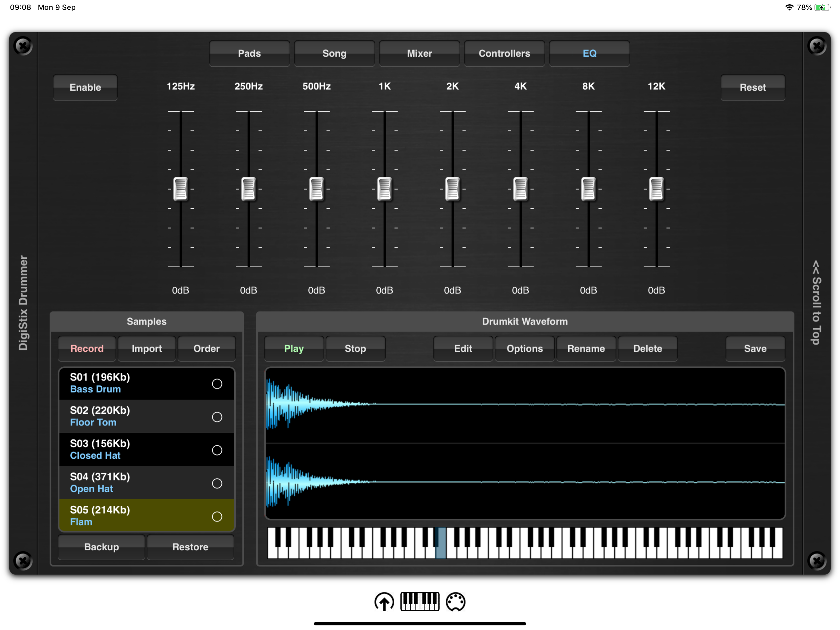Switch to the Pads tab
Screen dimensions: 840x630
[x=249, y=54]
